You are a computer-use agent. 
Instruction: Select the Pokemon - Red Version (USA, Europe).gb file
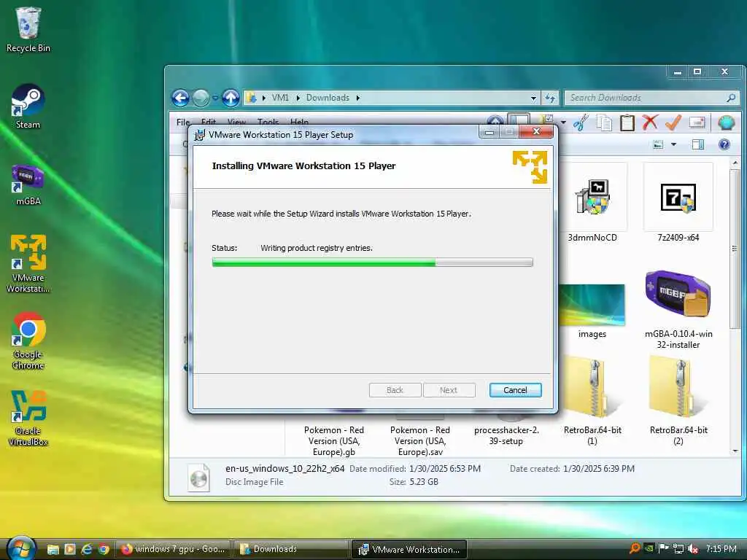click(x=333, y=440)
